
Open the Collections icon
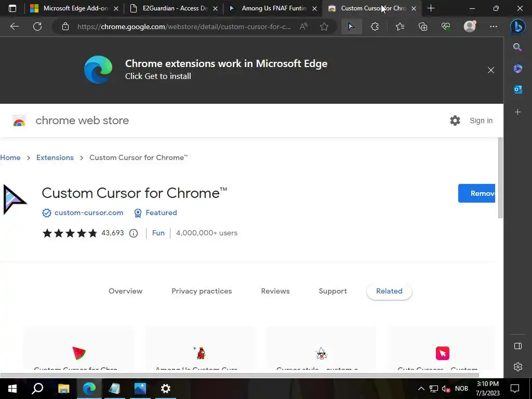[423, 26]
